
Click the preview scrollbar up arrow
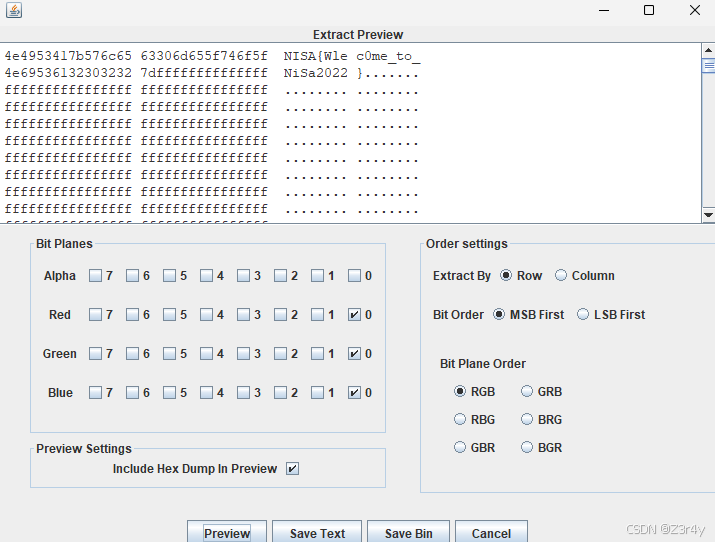[x=708, y=50]
